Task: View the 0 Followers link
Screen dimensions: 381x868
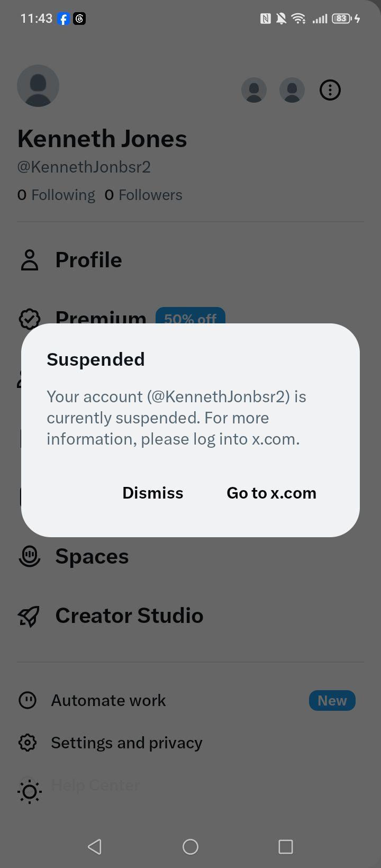Action: 143,195
